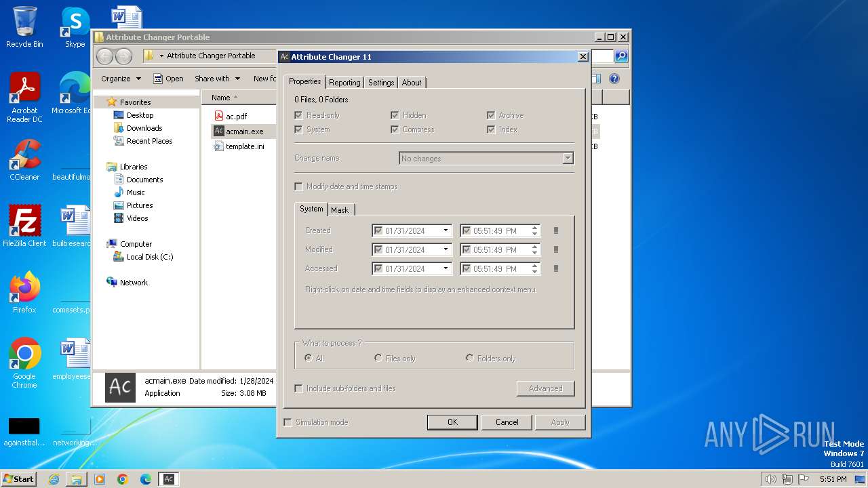Open the Accessed date picker dropdown
This screenshot has width=868, height=488.
pyautogui.click(x=446, y=268)
